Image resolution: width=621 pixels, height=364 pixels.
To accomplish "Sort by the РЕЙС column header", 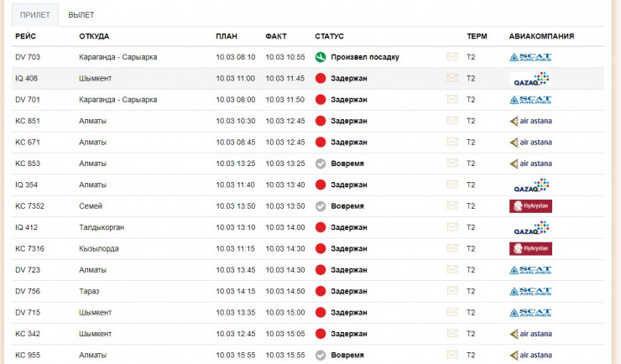I will click(25, 36).
